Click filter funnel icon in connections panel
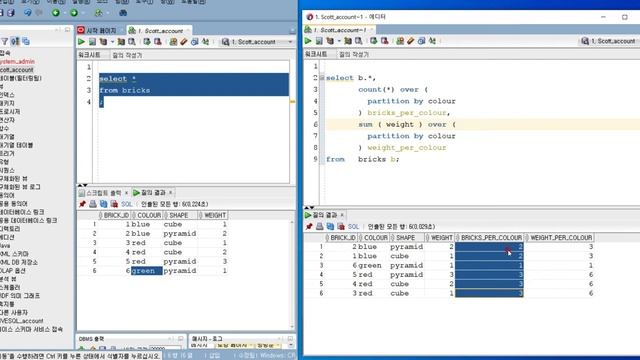Viewport: 640px width, 360px height. pos(4,41)
